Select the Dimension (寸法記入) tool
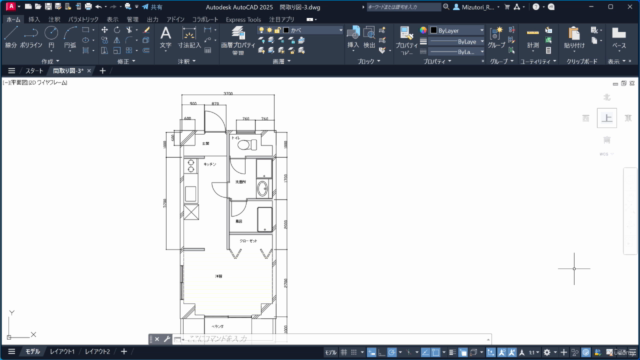This screenshot has height=360, width=640. pos(189,37)
